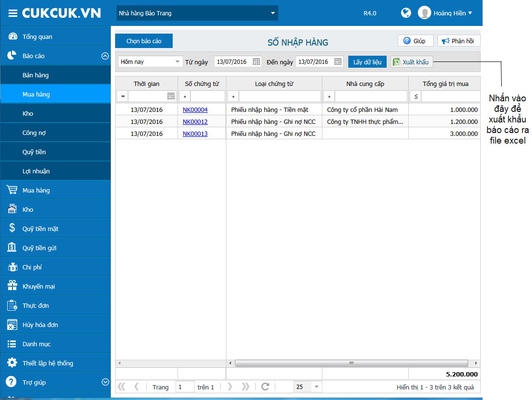Screen dimensions: 532x400
Task: Export report with Xuất khẩu button
Action: coord(412,62)
